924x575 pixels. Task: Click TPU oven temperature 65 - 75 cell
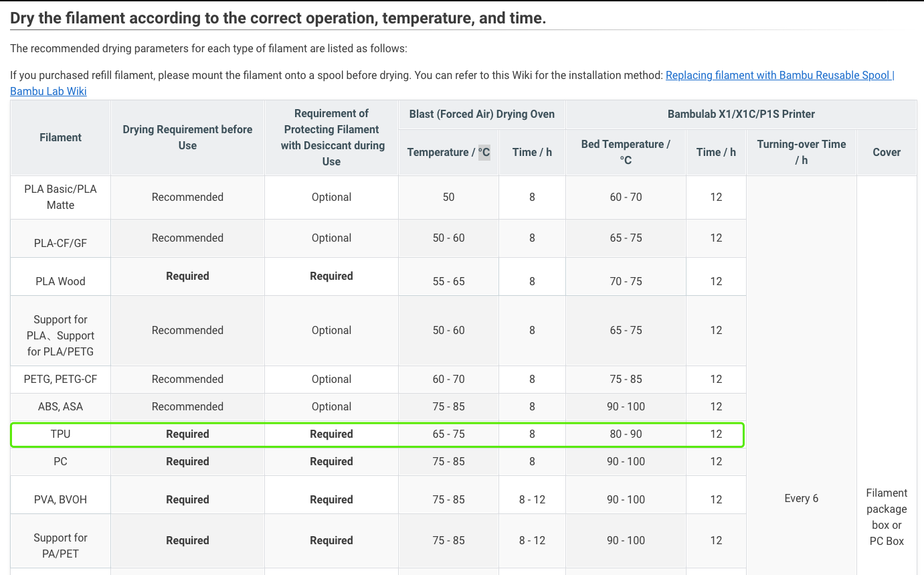point(448,434)
